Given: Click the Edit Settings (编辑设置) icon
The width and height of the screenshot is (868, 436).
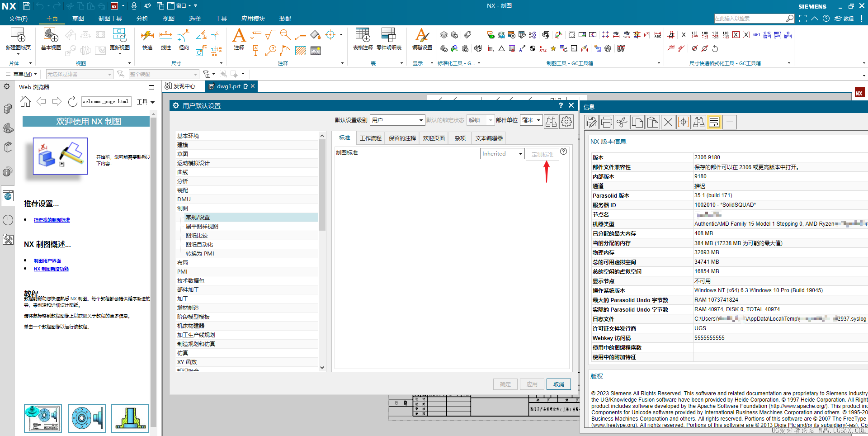Looking at the screenshot, I should (x=422, y=36).
